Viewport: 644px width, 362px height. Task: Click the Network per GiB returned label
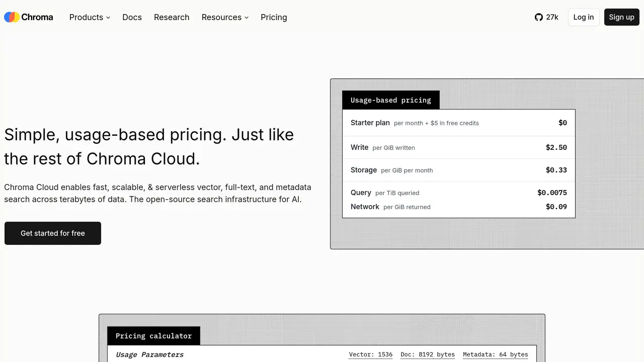click(390, 207)
